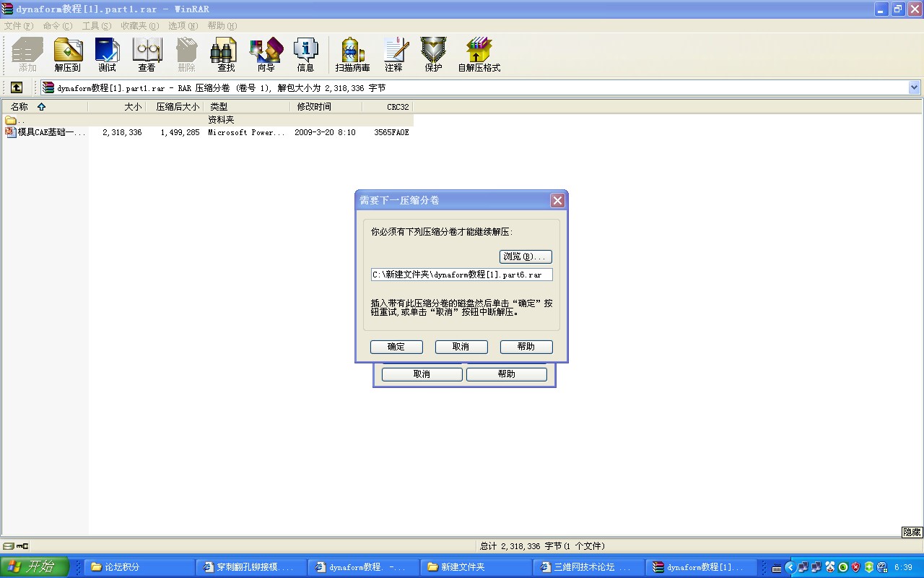Open the 工具(S) menu
Image resolution: width=924 pixels, height=578 pixels.
pyautogui.click(x=97, y=25)
